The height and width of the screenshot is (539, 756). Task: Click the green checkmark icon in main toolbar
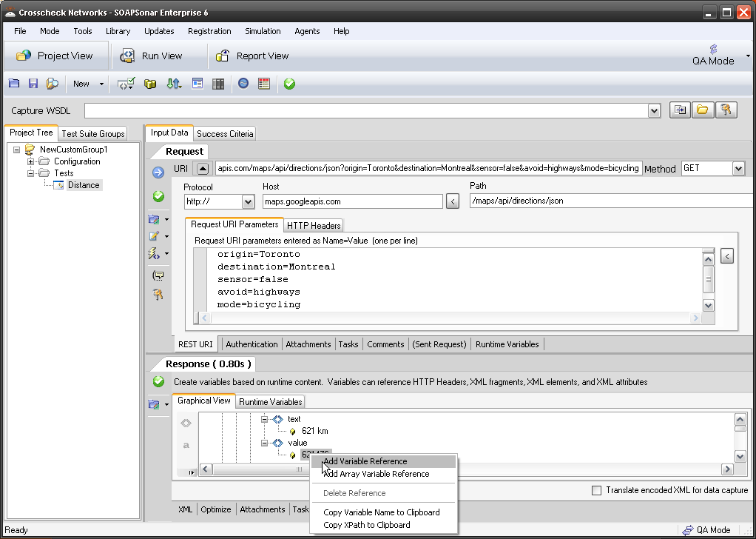[x=289, y=84]
